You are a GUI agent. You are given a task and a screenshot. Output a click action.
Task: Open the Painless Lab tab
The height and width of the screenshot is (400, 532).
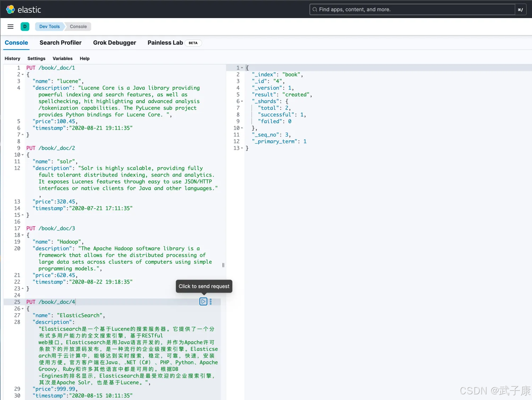165,43
